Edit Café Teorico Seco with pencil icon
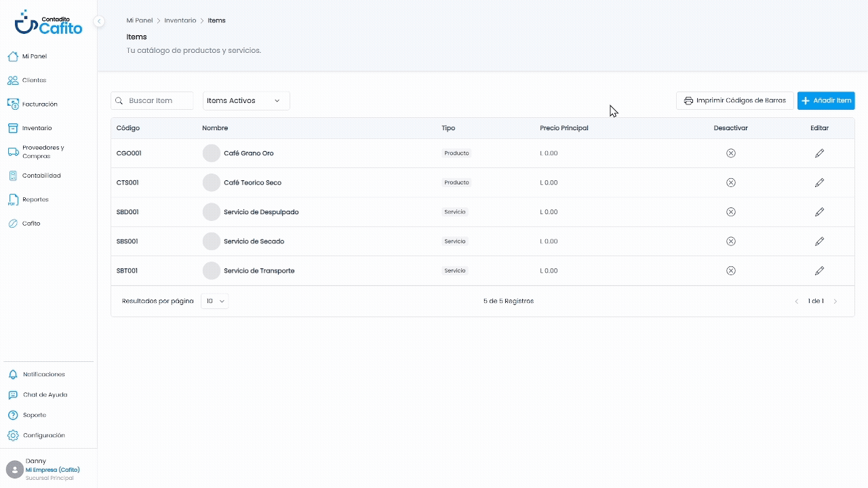The width and height of the screenshot is (868, 488). (x=819, y=182)
